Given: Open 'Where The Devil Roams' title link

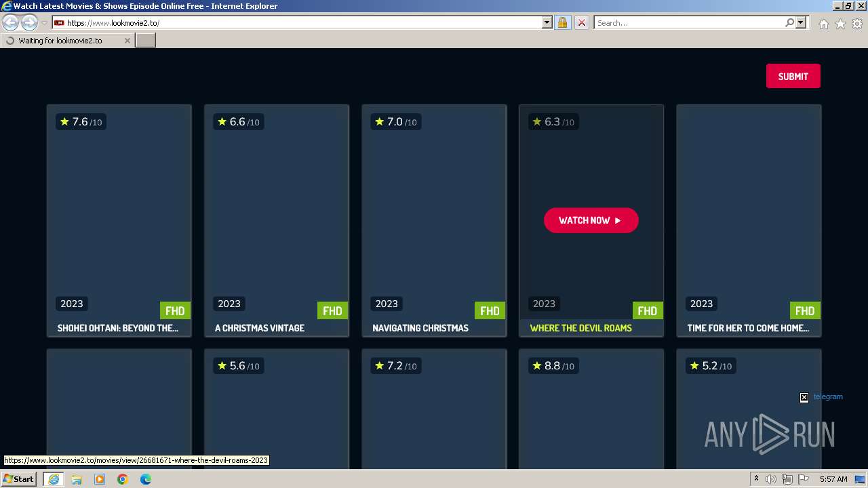Looking at the screenshot, I should (580, 328).
